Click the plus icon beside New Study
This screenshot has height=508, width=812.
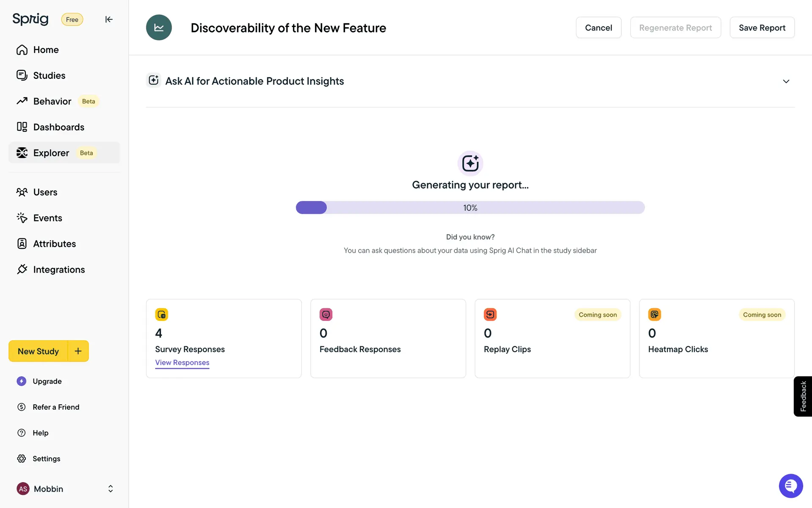pos(78,351)
